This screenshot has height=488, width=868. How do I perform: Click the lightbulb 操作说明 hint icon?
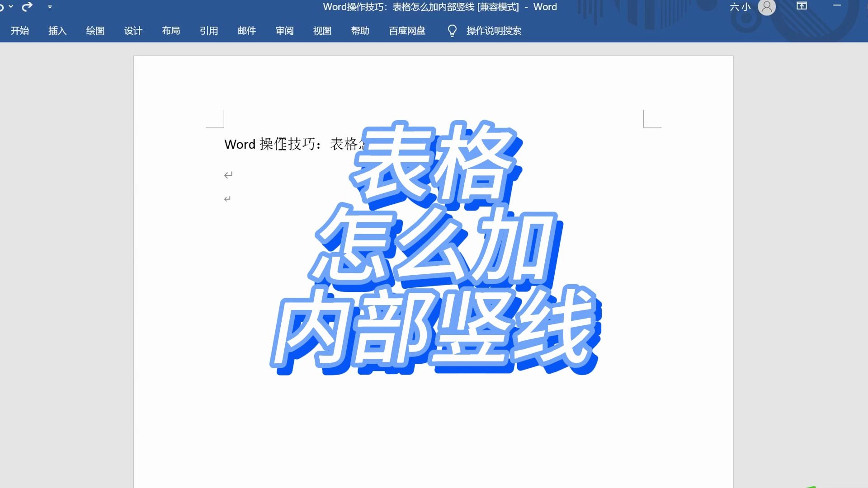452,30
